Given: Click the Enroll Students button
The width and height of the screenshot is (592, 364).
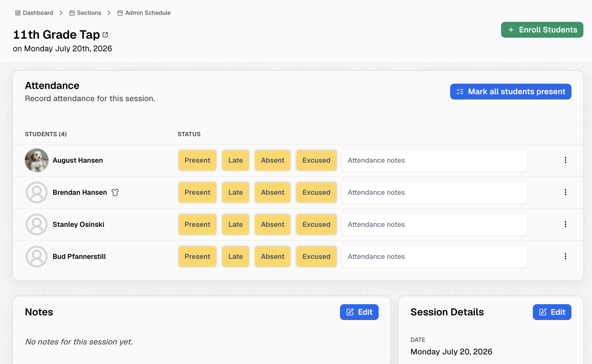Looking at the screenshot, I should pos(542,30).
